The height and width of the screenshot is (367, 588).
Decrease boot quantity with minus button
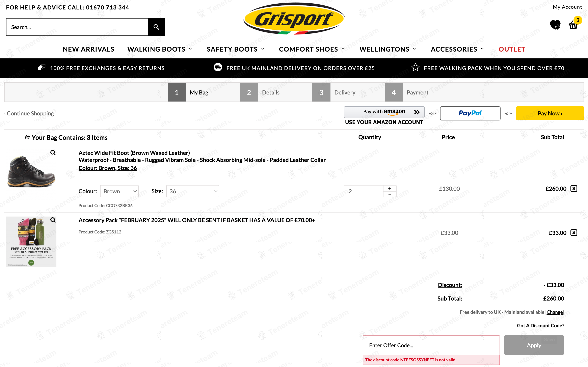tap(390, 194)
